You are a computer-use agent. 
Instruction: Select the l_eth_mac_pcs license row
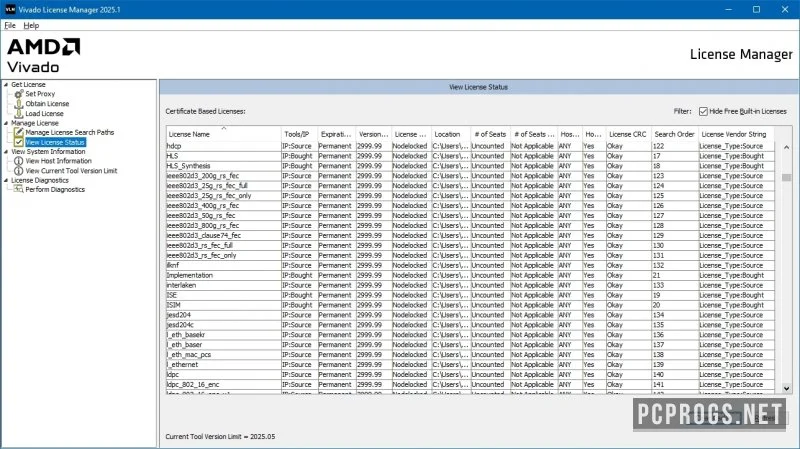coord(470,355)
